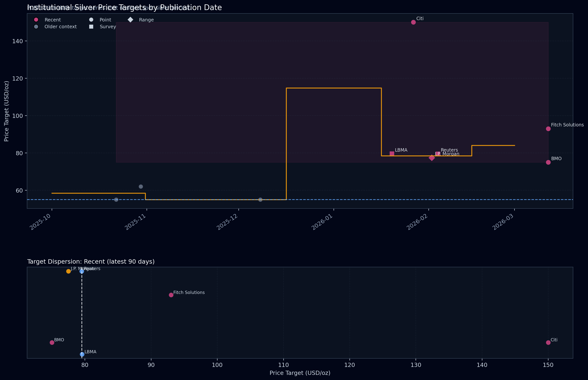The height and width of the screenshot is (380, 588).
Task: Click the Point legend symbol
Action: [x=91, y=20]
